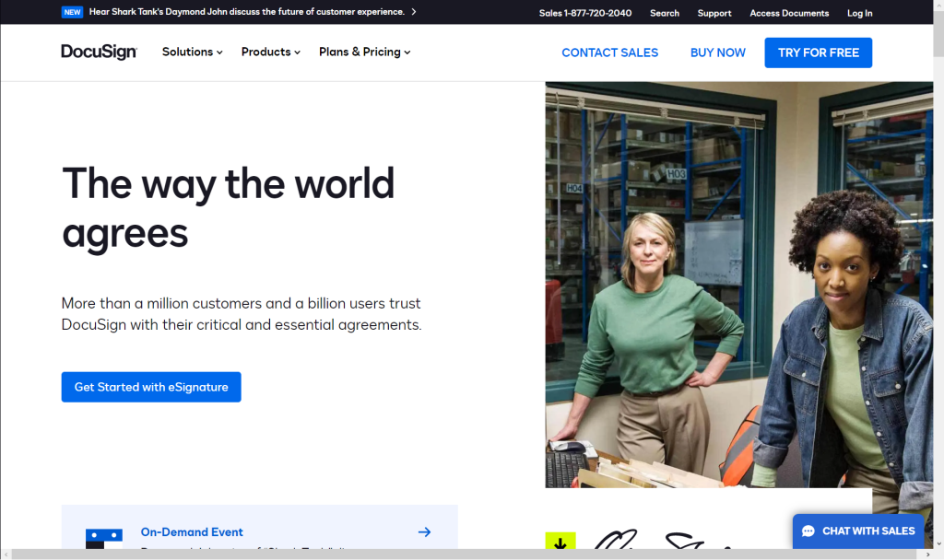The height and width of the screenshot is (560, 944).
Task: Open the On-Demand Event link
Action: 192,531
